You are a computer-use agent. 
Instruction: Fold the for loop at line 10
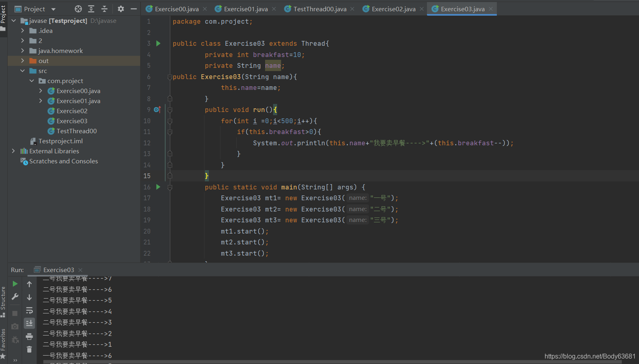[x=170, y=121]
